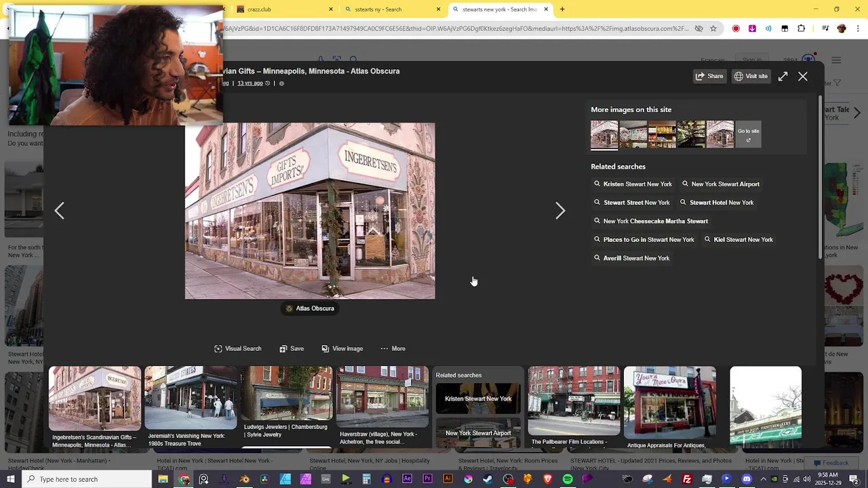The image size is (868, 488).
Task: Open Illustrator from the taskbar
Action: point(448,479)
